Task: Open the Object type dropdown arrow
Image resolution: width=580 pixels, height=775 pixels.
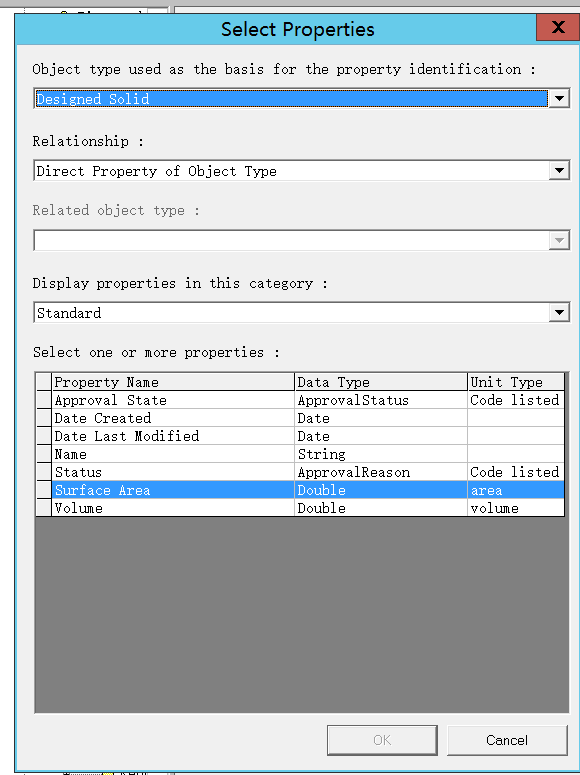Action: [x=559, y=98]
